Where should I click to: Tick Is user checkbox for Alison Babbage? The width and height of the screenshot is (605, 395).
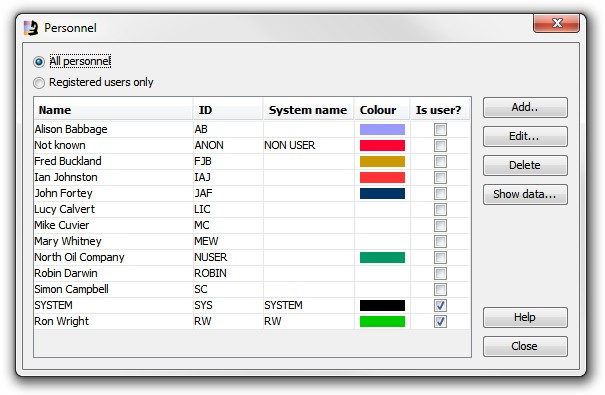(x=440, y=129)
